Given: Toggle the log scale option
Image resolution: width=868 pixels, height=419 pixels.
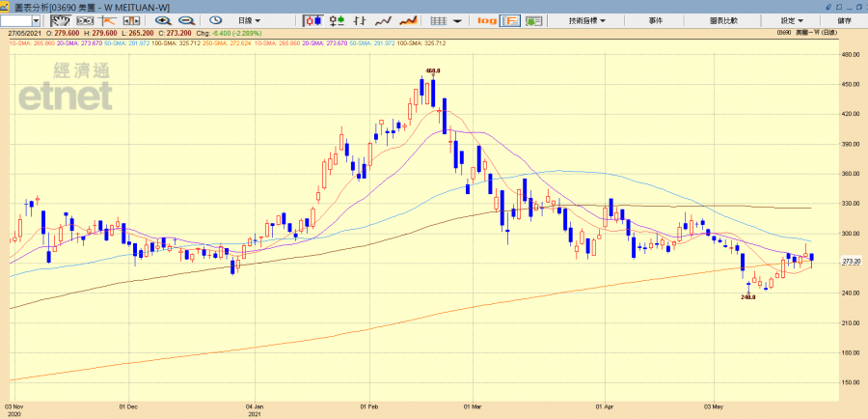Looking at the screenshot, I should pos(487,20).
